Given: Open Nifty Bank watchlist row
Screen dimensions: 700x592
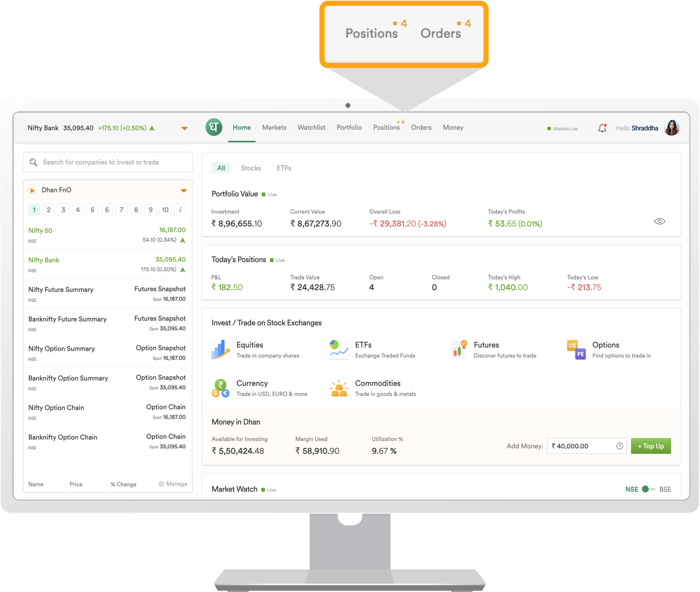Looking at the screenshot, I should click(x=108, y=264).
